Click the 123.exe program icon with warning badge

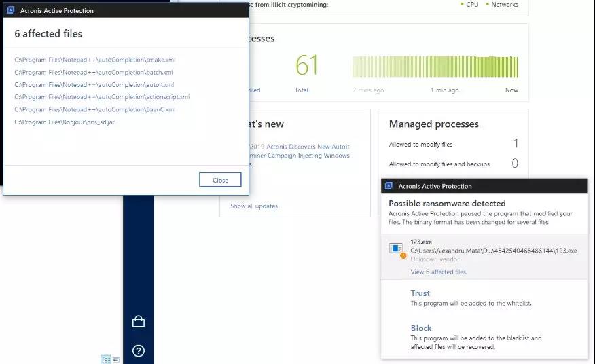[x=395, y=250]
